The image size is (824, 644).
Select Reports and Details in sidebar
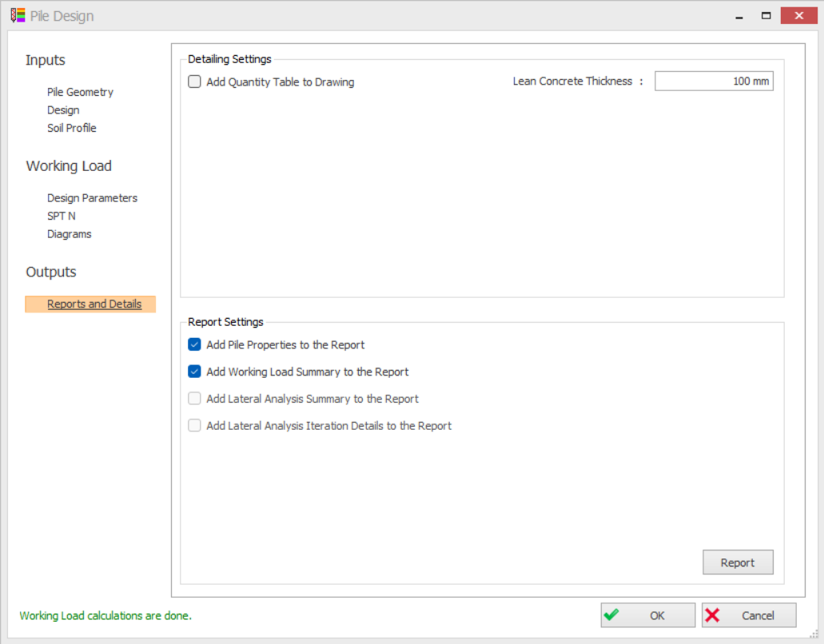pos(94,304)
